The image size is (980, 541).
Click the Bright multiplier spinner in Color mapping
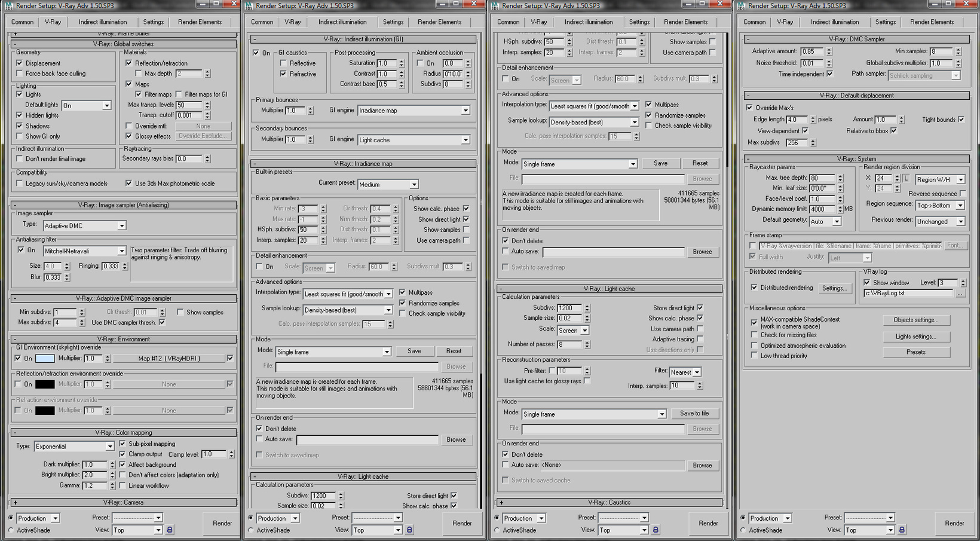coord(112,475)
